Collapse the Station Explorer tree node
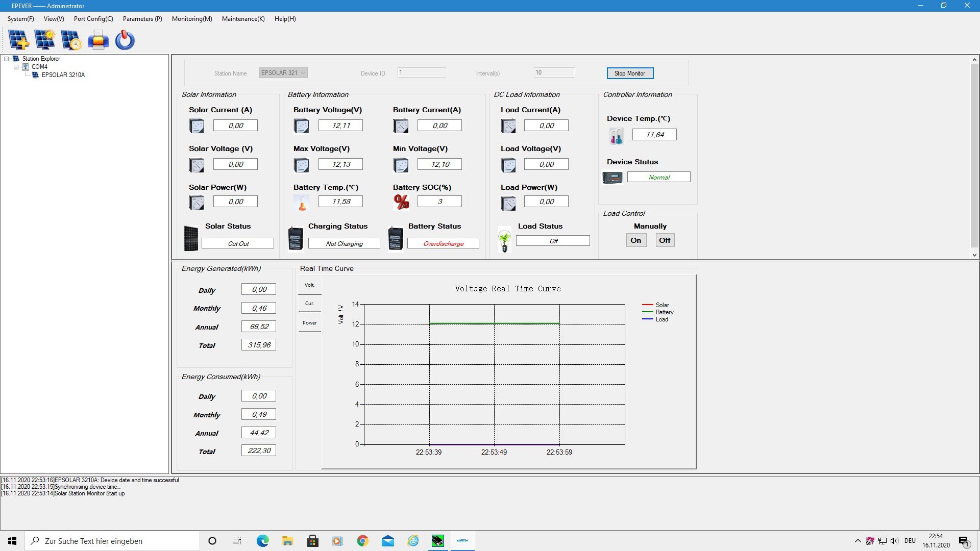Viewport: 980px width, 551px height. click(7, 59)
